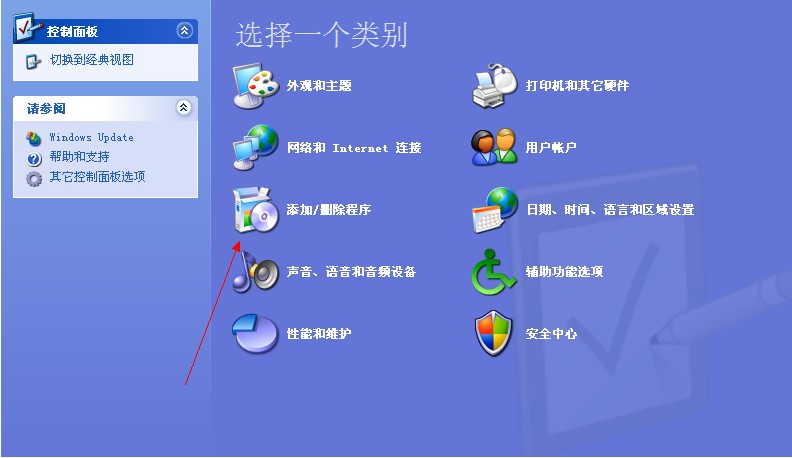Image resolution: width=792 pixels, height=458 pixels.
Task: Click the 打印机和其它硬件 printer icon
Action: click(495, 85)
